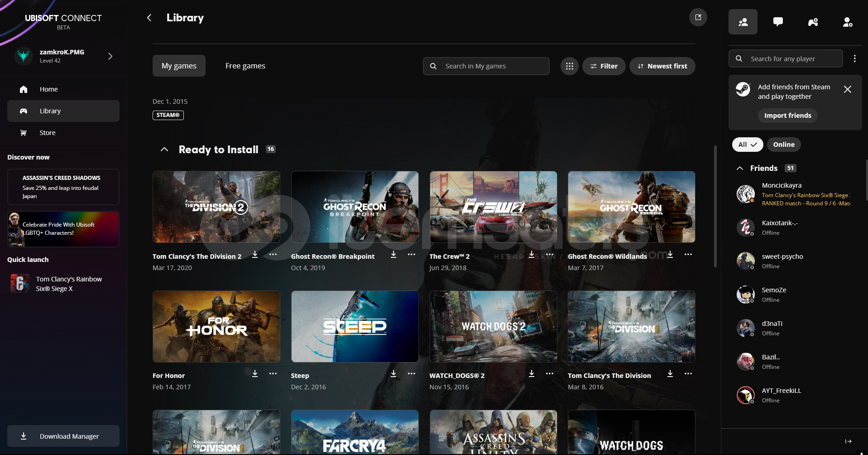This screenshot has width=868, height=455.
Task: Open more options for The Division 2
Action: (x=273, y=255)
